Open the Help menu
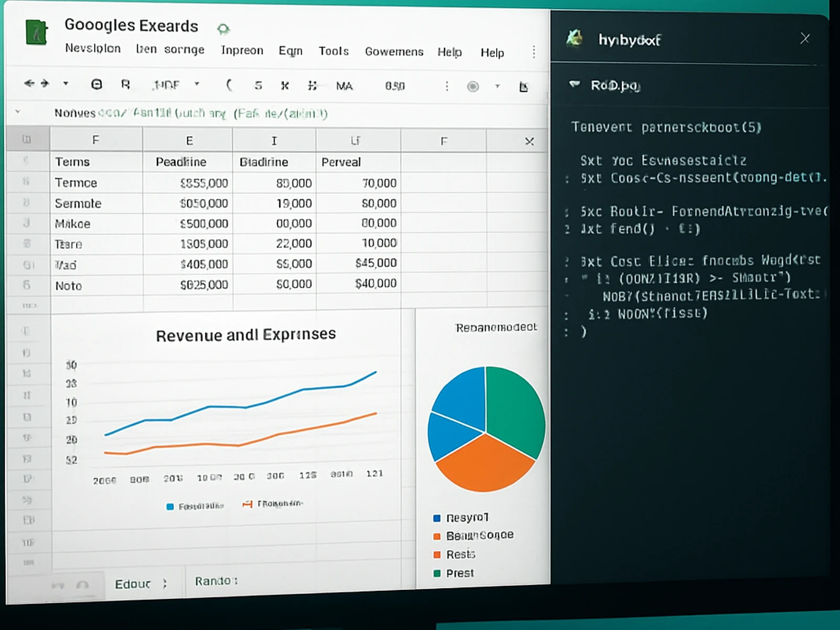 click(450, 52)
